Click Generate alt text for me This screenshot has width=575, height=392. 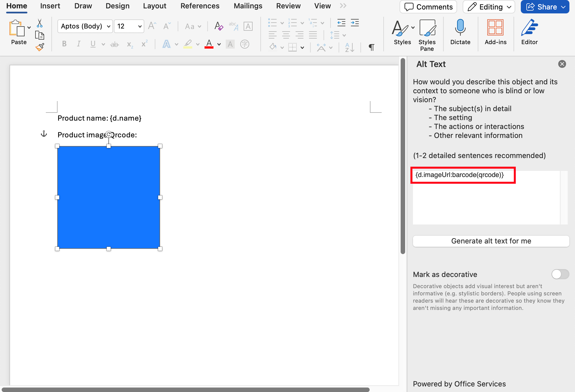pos(491,241)
